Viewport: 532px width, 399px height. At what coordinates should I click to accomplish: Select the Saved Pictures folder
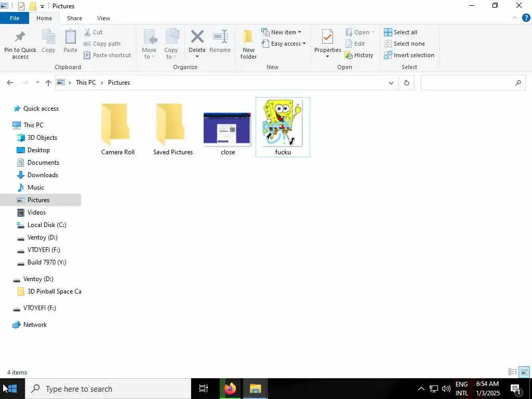coord(172,129)
